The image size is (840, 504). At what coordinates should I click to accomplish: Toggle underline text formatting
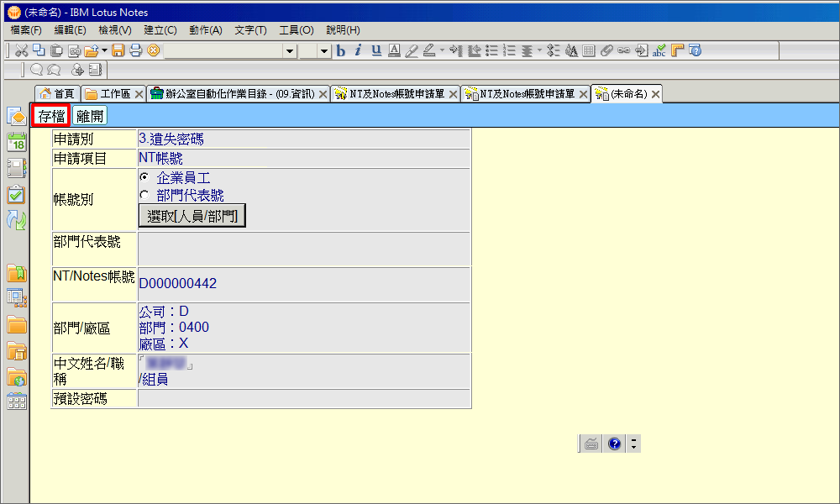tap(376, 50)
